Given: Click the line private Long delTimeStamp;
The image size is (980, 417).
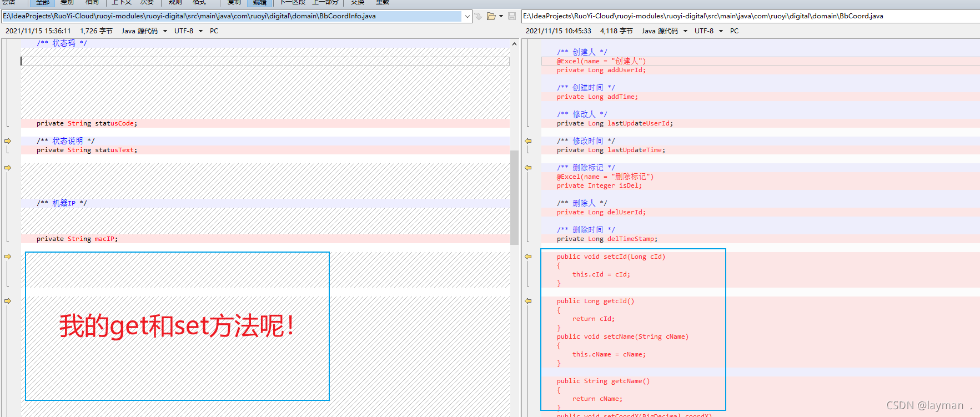Looking at the screenshot, I should pos(607,239).
